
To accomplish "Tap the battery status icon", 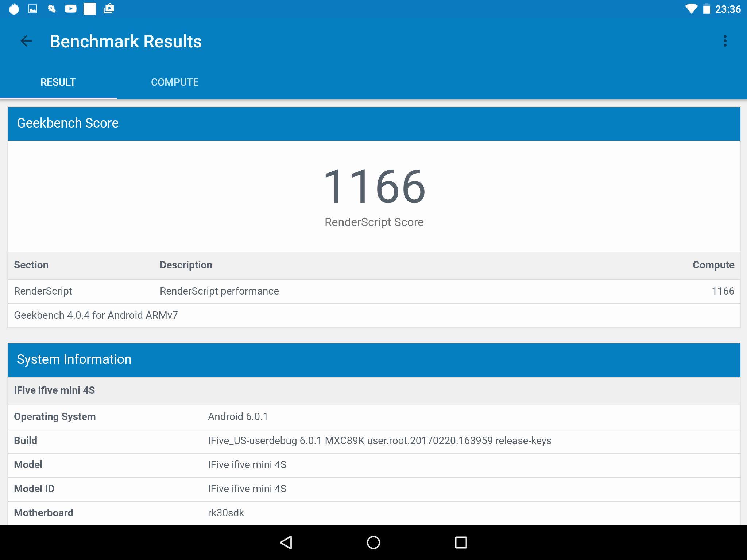I will click(707, 9).
